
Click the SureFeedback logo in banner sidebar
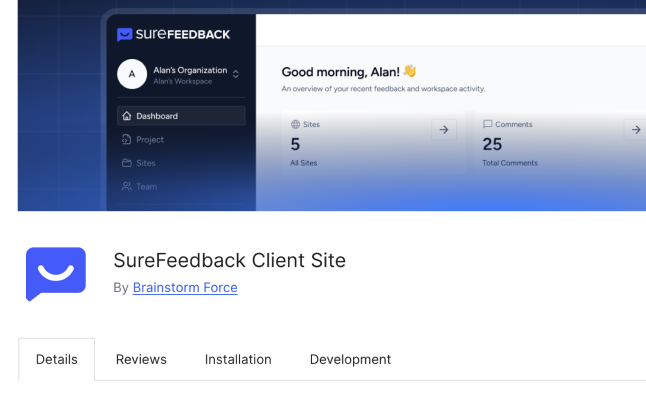coord(173,34)
